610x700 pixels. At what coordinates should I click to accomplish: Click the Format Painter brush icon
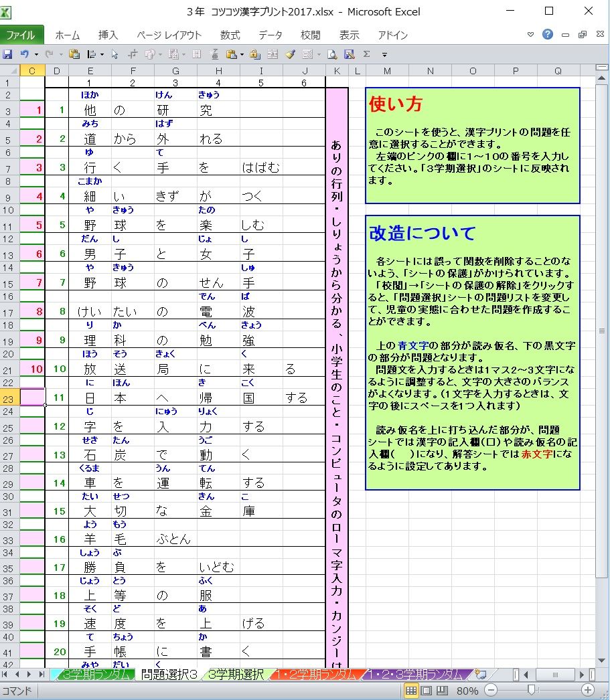coord(290,54)
